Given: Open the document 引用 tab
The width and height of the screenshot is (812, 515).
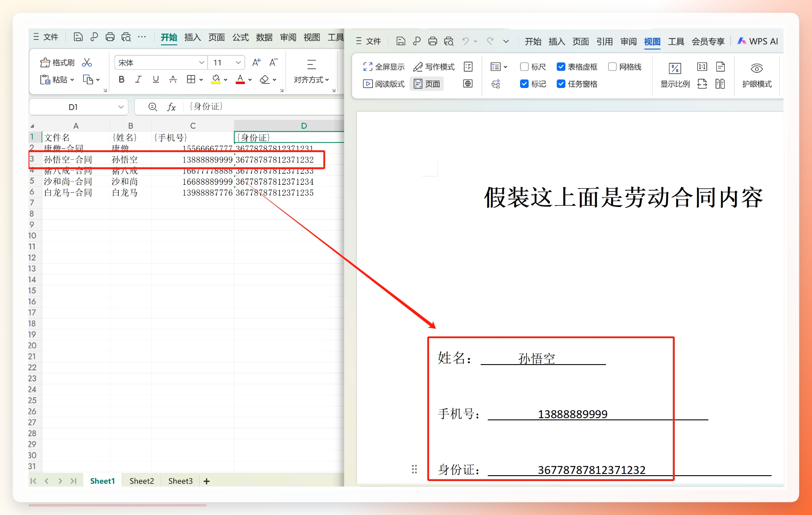Looking at the screenshot, I should [604, 41].
